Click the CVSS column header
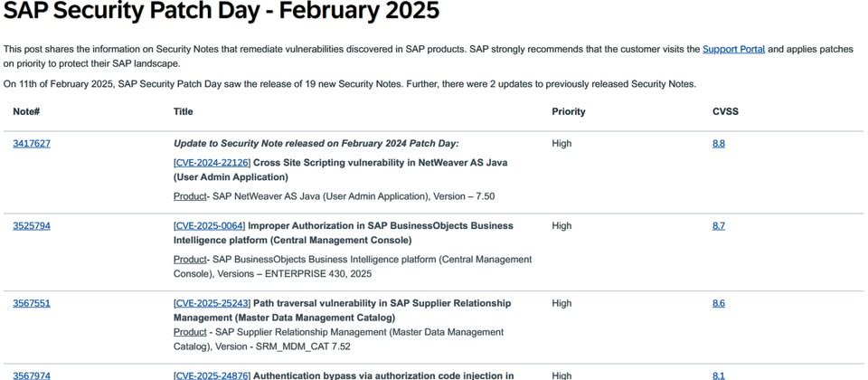The image size is (868, 380). (725, 111)
